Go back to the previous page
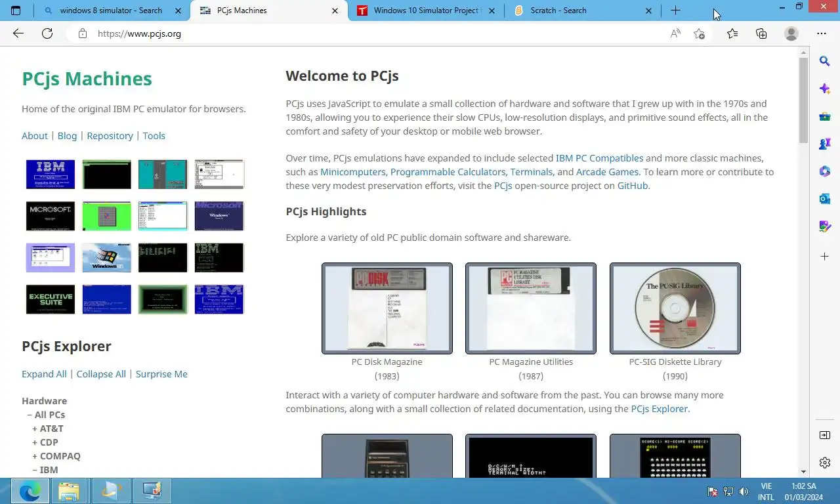This screenshot has height=504, width=840. pyautogui.click(x=18, y=33)
